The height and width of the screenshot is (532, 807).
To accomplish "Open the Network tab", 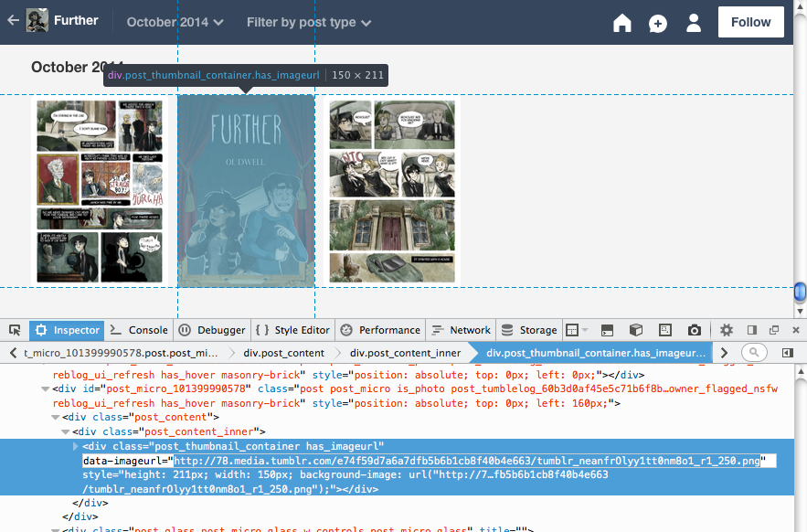I will 462,330.
